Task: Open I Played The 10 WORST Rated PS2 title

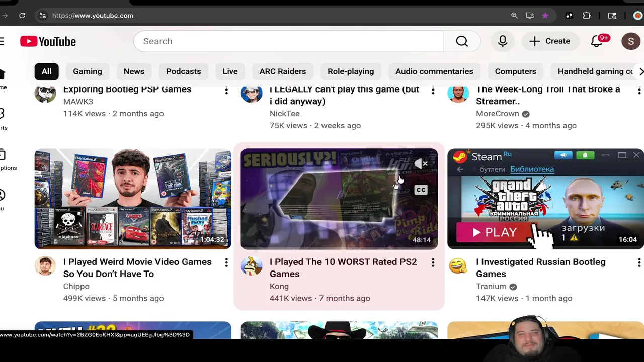Action: [343, 268]
